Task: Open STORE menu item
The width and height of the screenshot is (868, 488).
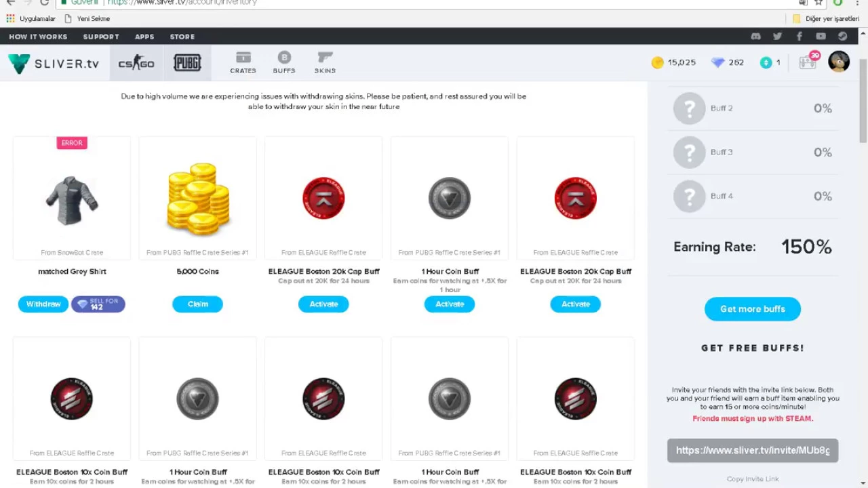Action: [x=182, y=37]
